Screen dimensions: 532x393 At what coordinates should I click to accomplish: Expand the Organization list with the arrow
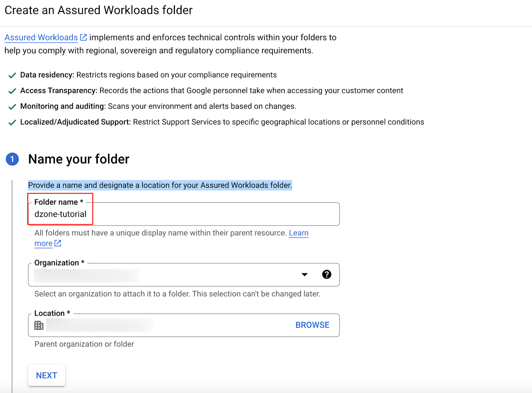305,275
